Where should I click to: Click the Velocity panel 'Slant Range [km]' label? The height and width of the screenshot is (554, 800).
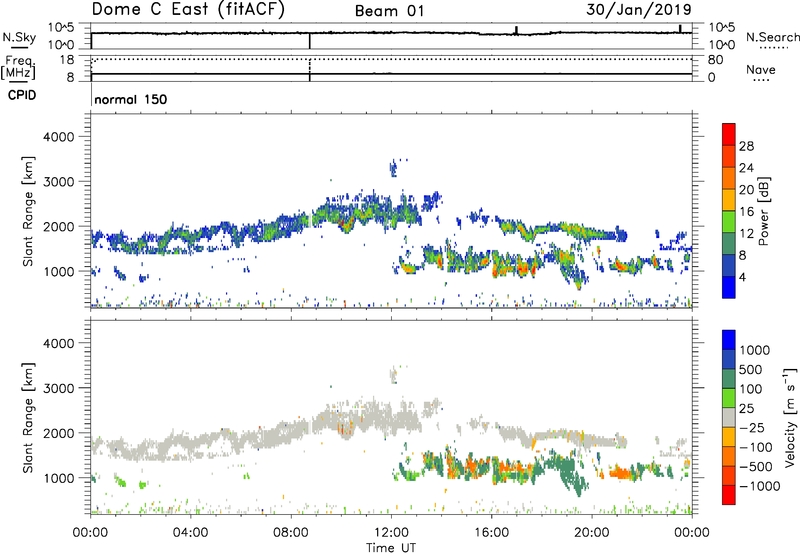(x=28, y=418)
